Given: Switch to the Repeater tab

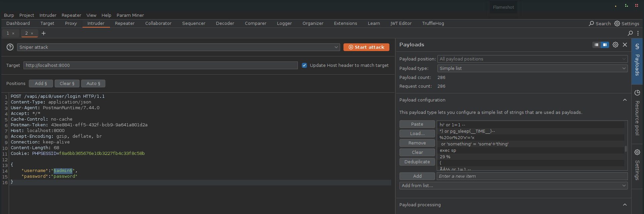Looking at the screenshot, I should (x=125, y=24).
